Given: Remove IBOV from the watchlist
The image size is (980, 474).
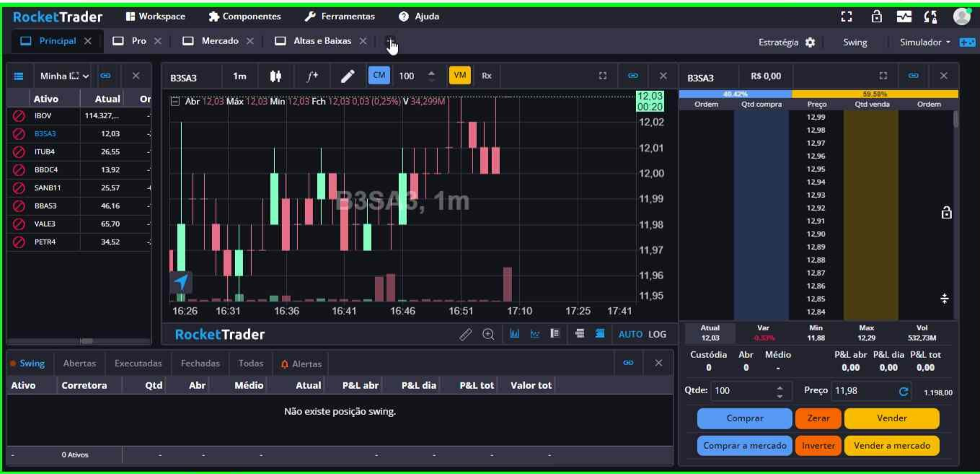Looking at the screenshot, I should (x=19, y=116).
